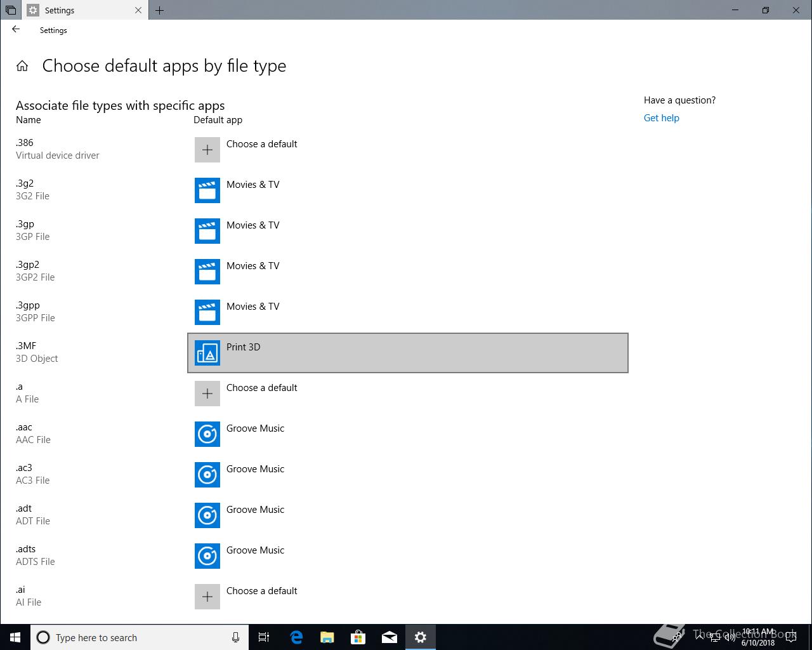Open the Mail app from the taskbar

[389, 637]
